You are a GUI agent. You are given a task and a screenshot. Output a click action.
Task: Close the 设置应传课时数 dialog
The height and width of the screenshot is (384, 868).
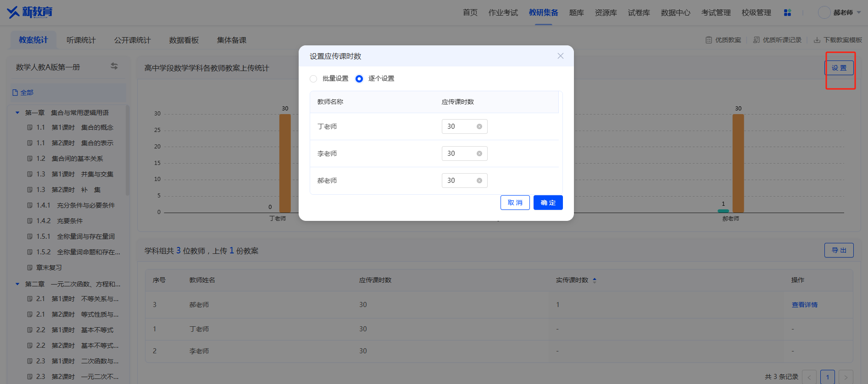pyautogui.click(x=560, y=56)
